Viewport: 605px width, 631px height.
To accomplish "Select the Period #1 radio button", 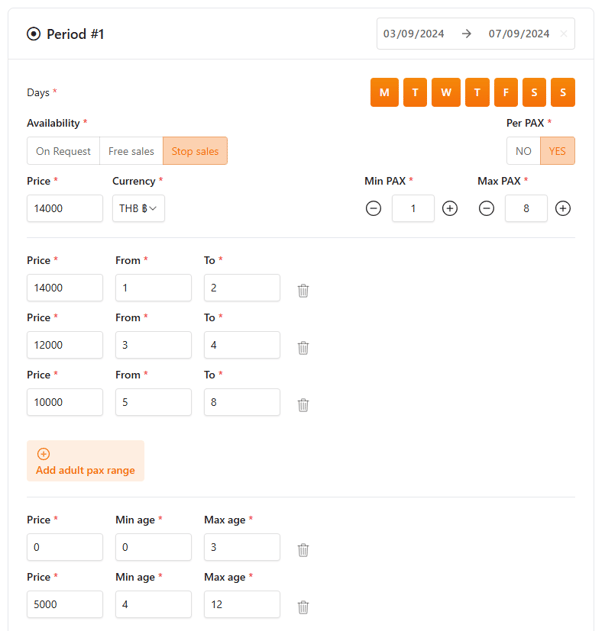I will click(34, 34).
